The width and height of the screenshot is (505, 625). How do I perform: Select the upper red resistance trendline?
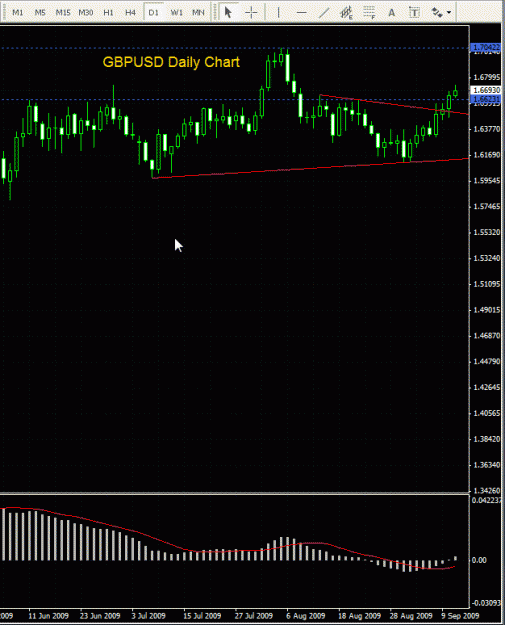[395, 104]
